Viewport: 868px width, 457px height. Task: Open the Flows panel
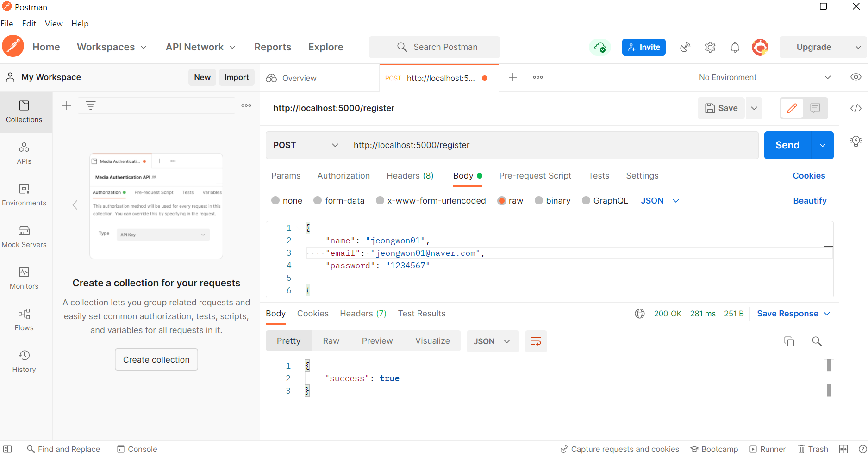click(x=25, y=319)
